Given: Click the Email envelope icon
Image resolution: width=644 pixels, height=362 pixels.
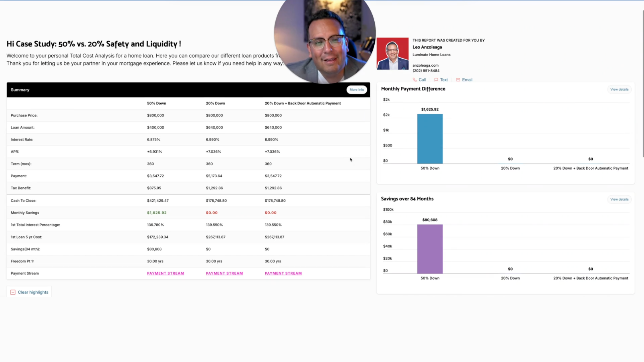Looking at the screenshot, I should 458,80.
